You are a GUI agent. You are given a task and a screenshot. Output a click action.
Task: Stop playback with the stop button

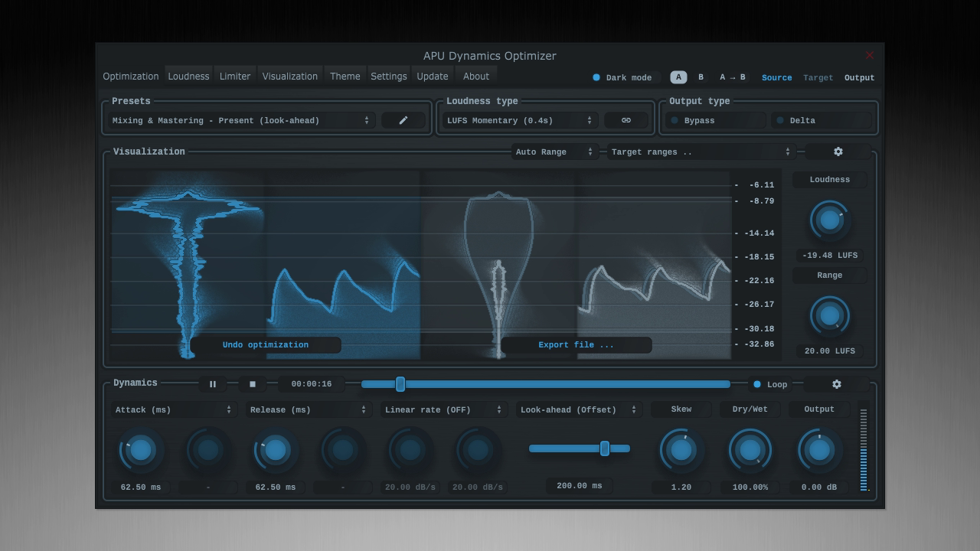pyautogui.click(x=253, y=384)
